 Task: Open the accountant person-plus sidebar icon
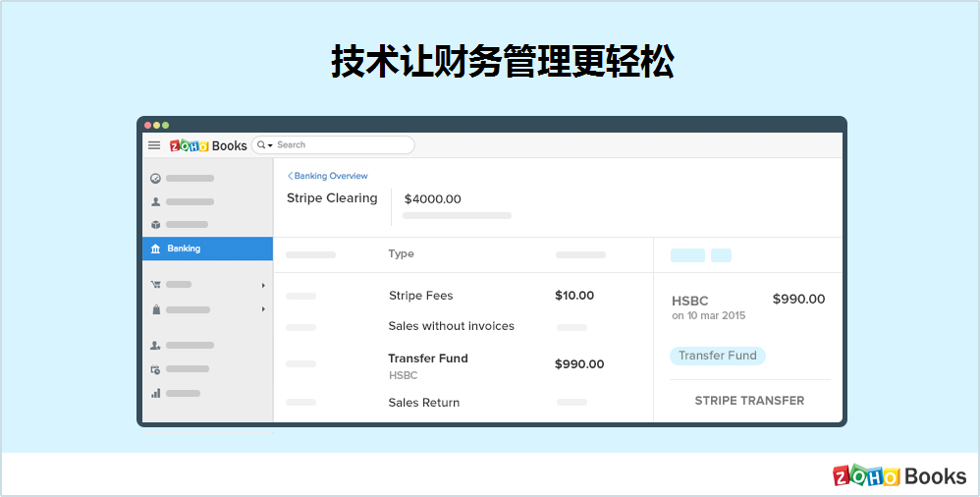(x=155, y=345)
